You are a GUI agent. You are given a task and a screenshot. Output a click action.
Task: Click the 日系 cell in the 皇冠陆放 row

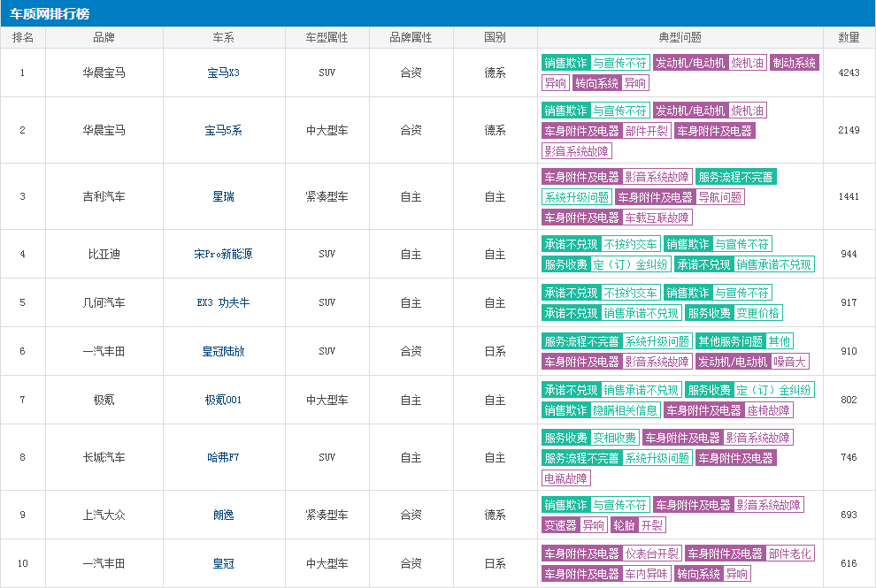pos(495,351)
